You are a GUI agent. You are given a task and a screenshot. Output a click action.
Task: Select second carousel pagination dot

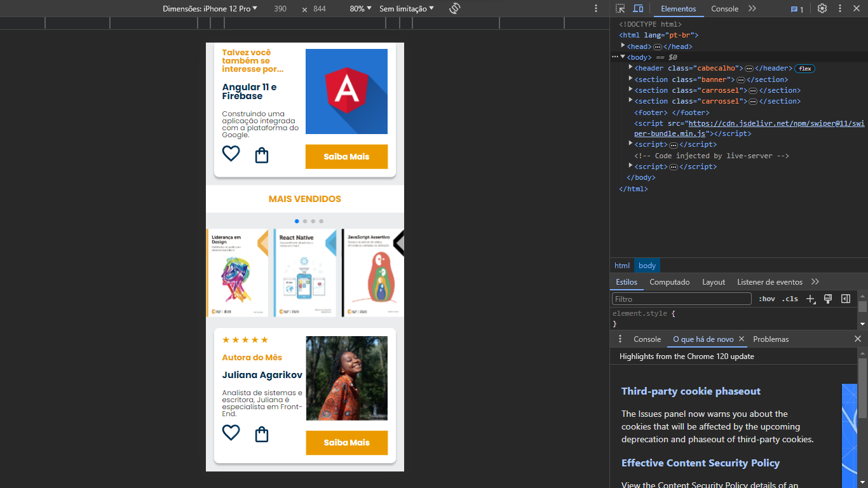(305, 221)
